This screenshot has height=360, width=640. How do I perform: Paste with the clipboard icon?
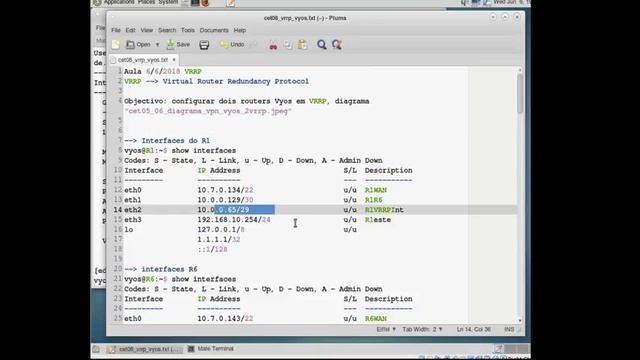[302, 45]
